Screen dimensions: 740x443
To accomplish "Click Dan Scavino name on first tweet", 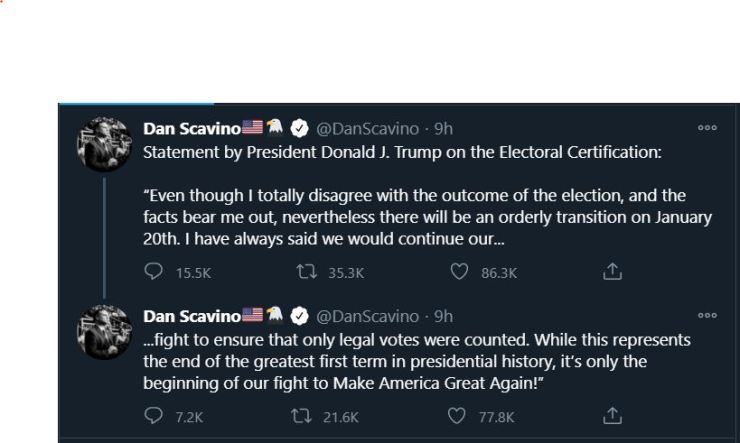I will 190,128.
